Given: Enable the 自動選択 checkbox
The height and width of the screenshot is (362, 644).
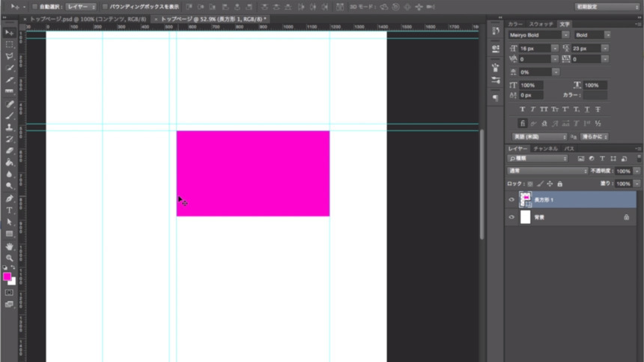Looking at the screenshot, I should [34, 7].
